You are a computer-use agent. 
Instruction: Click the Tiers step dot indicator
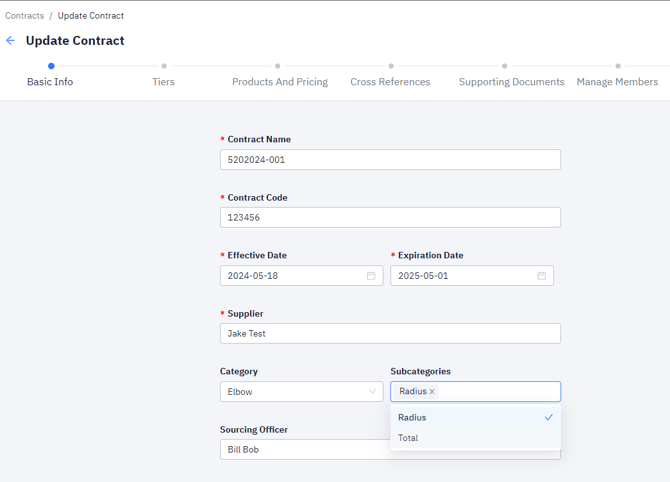click(x=164, y=66)
